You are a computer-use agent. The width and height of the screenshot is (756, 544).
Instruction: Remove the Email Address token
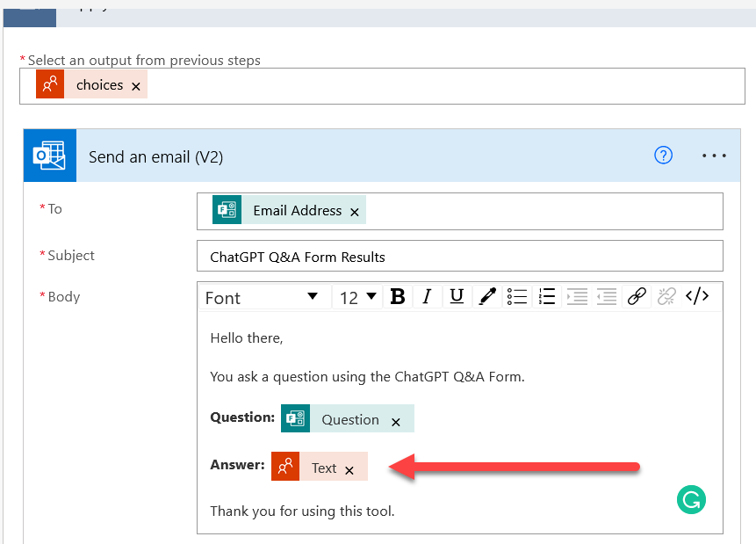click(x=355, y=212)
